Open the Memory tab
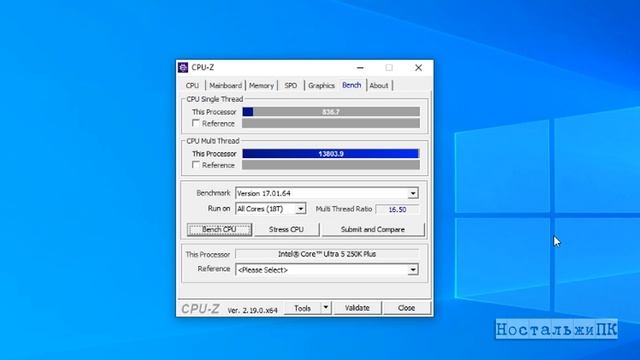This screenshot has height=360, width=640. click(x=261, y=86)
